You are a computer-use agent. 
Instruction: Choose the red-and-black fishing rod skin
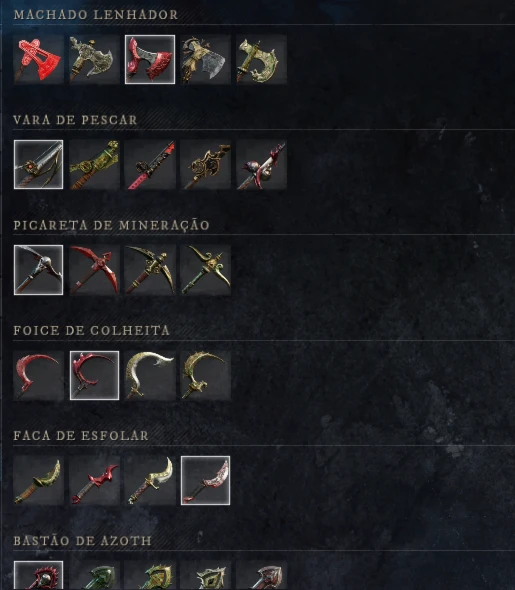pyautogui.click(x=150, y=165)
